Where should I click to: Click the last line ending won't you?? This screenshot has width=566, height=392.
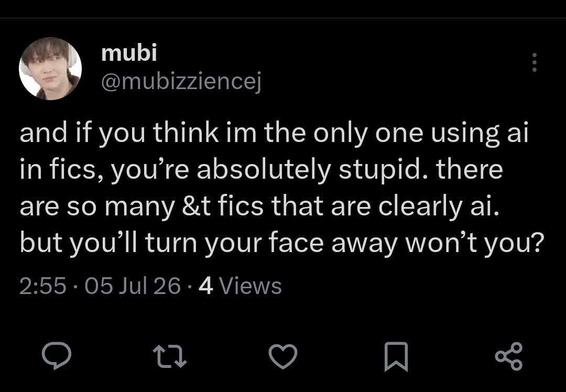coord(281,243)
